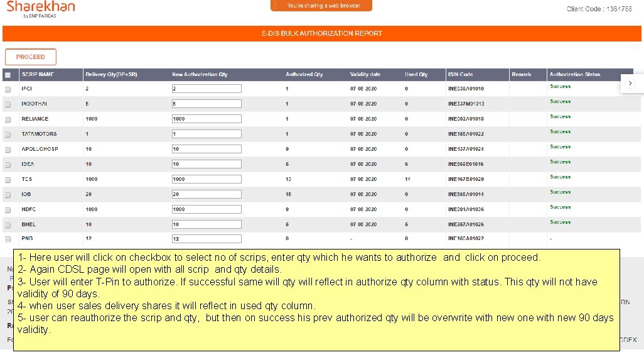644x362 pixels.
Task: Focus TATAMOTORS New Authorization Qty input
Action: (207, 134)
